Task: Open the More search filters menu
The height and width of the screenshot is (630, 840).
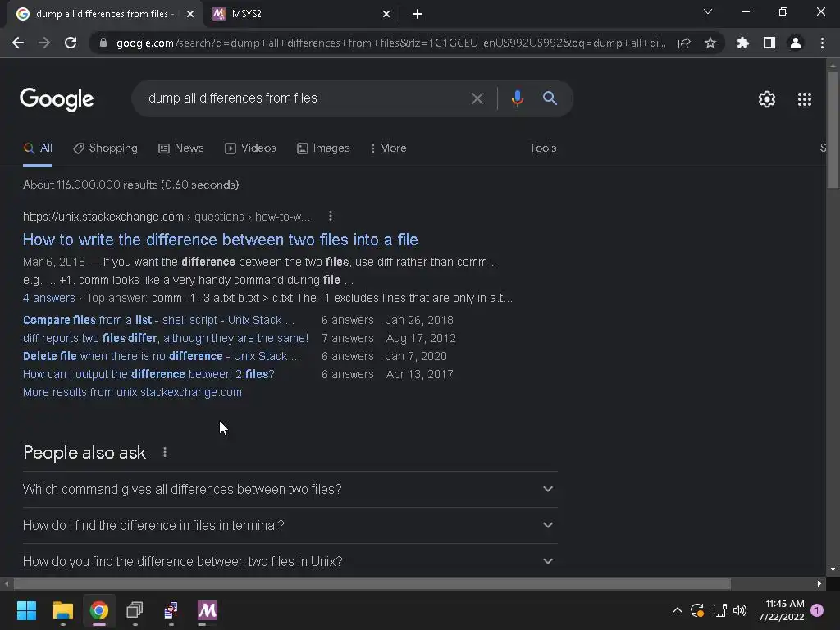Action: 388,148
